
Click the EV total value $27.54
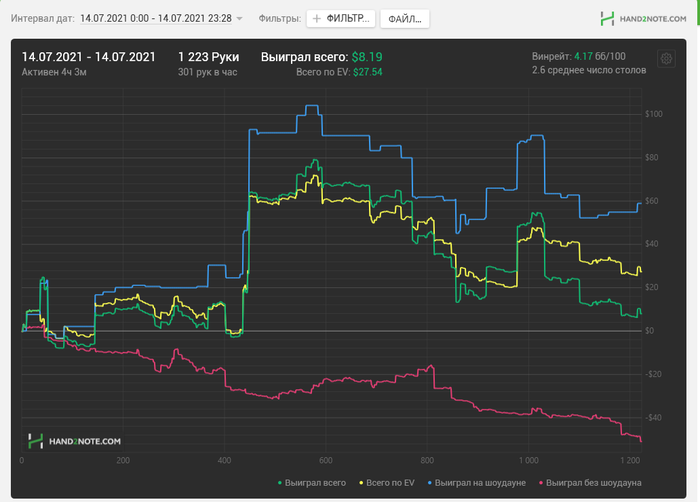[368, 72]
